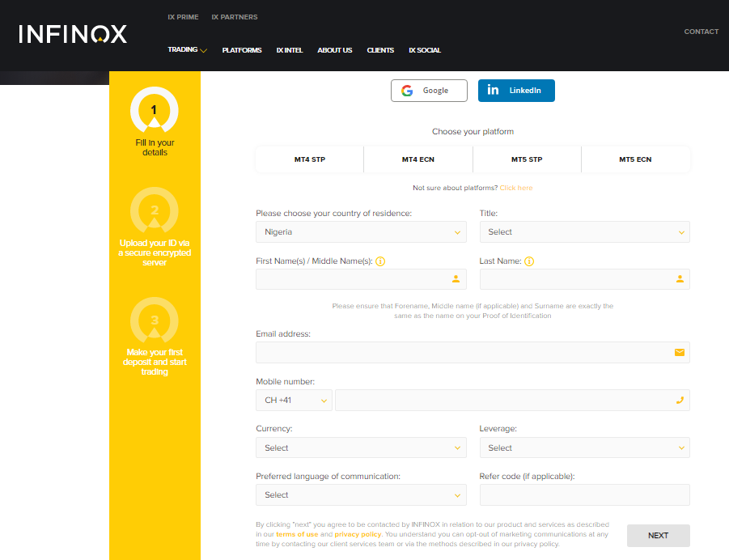Click person icon in Last Name field
Screen dimensions: 729x560
pos(680,279)
